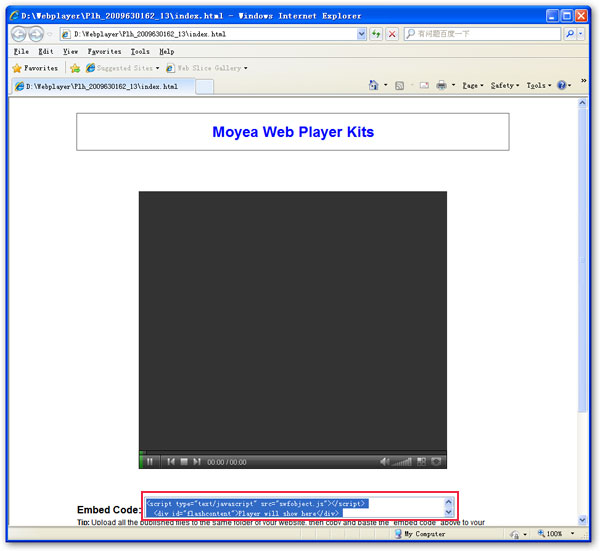Click the Help question mark icon
The image size is (600, 551).
(561, 85)
